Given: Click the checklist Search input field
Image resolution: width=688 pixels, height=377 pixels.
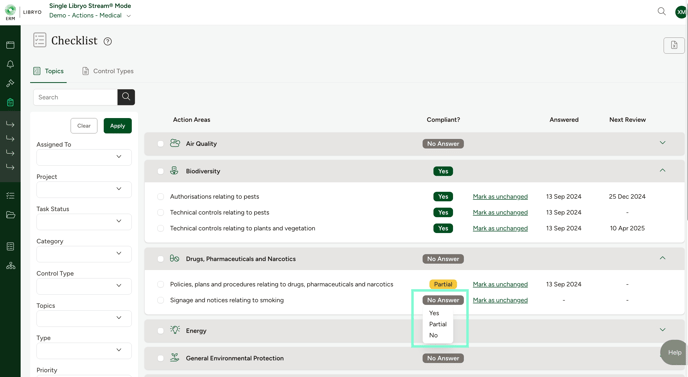Looking at the screenshot, I should 75,97.
